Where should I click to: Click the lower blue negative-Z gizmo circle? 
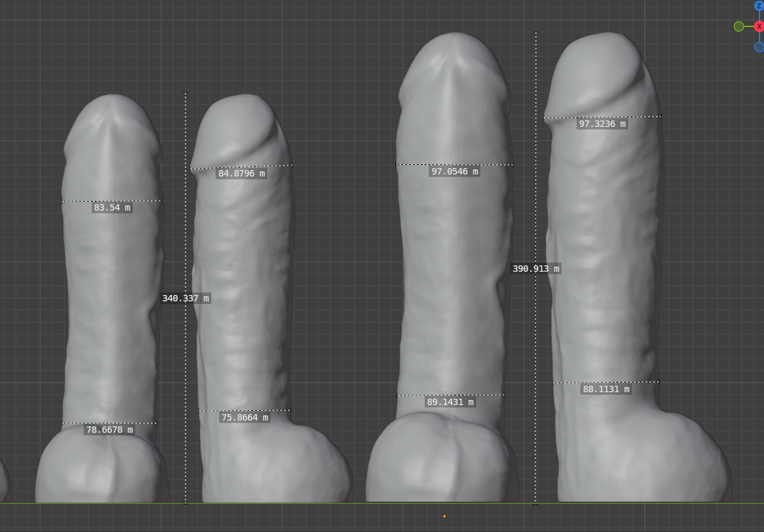click(x=759, y=47)
